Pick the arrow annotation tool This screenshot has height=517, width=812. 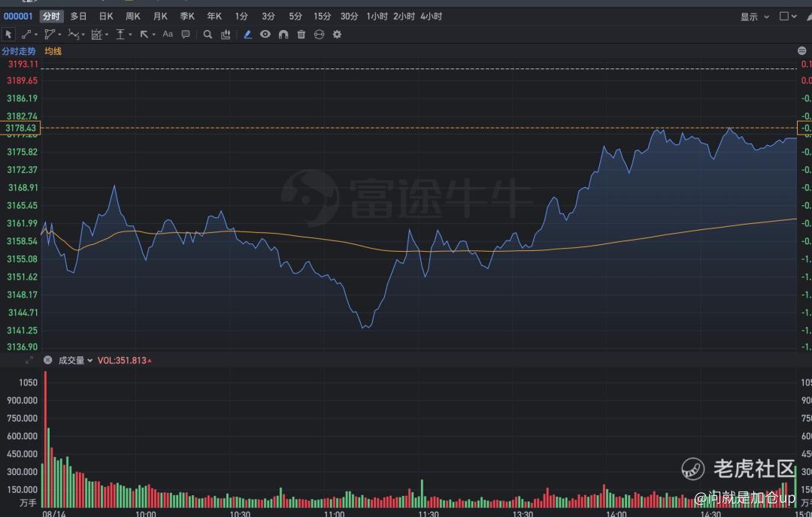point(144,35)
